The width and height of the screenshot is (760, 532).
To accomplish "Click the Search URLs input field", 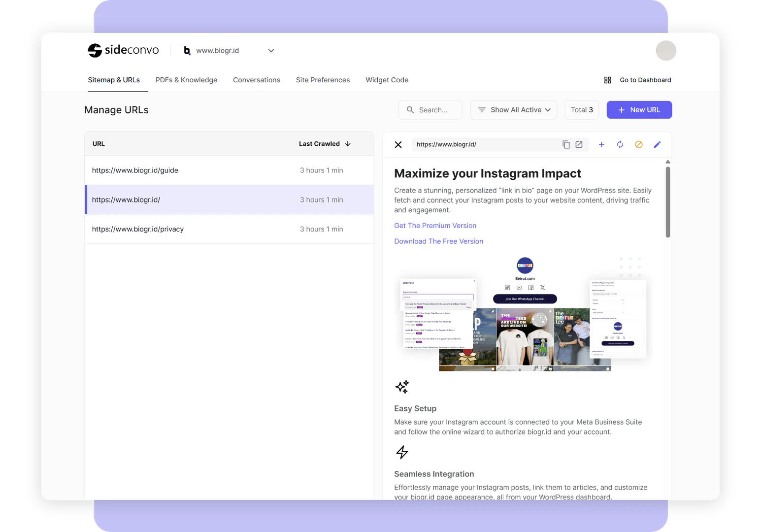I will [436, 110].
